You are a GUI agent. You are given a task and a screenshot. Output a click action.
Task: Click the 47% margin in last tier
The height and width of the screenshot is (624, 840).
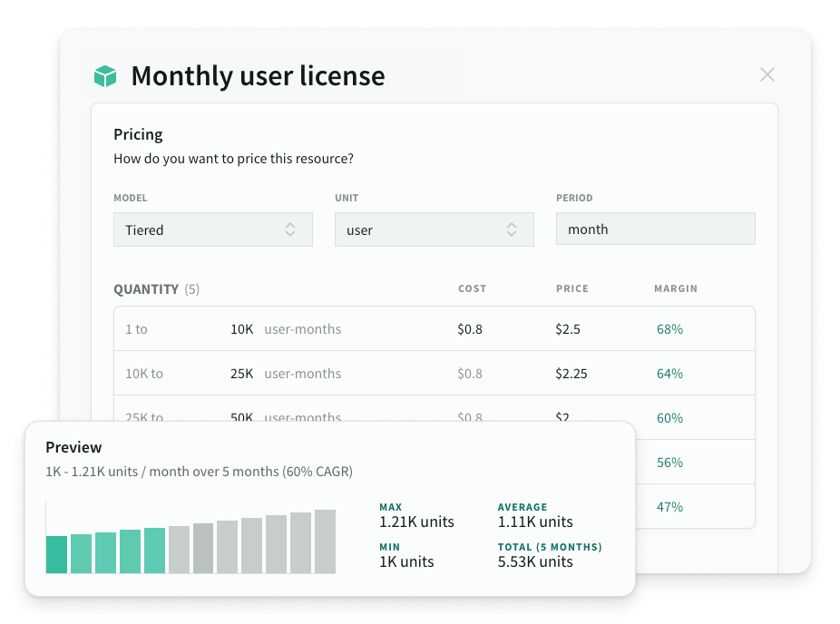pyautogui.click(x=669, y=507)
